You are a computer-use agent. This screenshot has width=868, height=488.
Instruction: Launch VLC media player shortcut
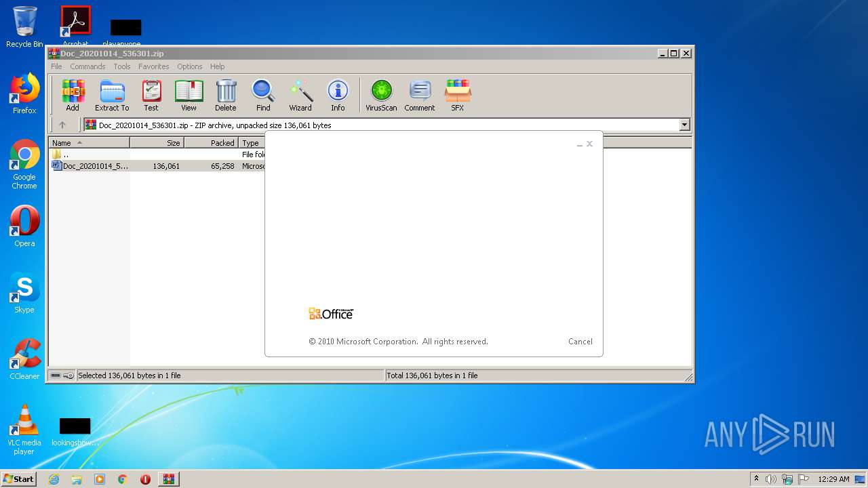24,430
